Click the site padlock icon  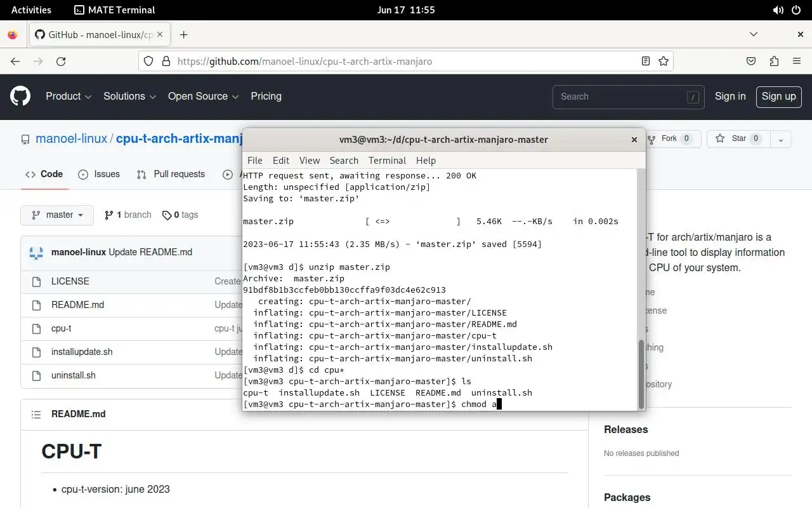coord(166,62)
